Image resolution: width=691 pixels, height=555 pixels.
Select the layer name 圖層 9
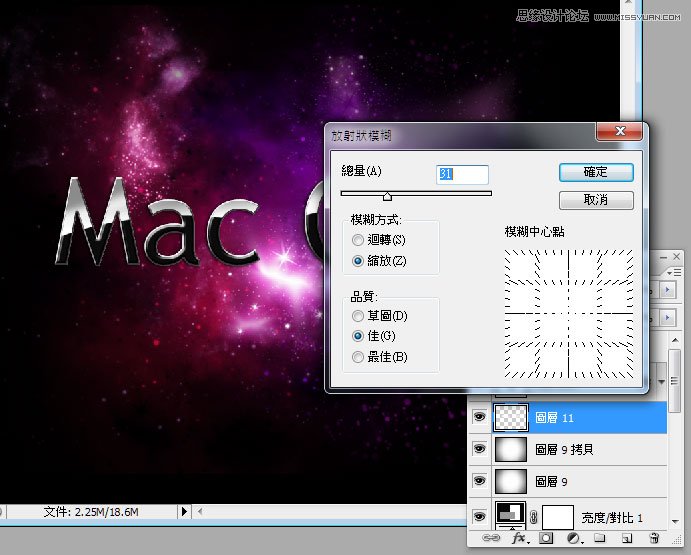click(x=551, y=481)
